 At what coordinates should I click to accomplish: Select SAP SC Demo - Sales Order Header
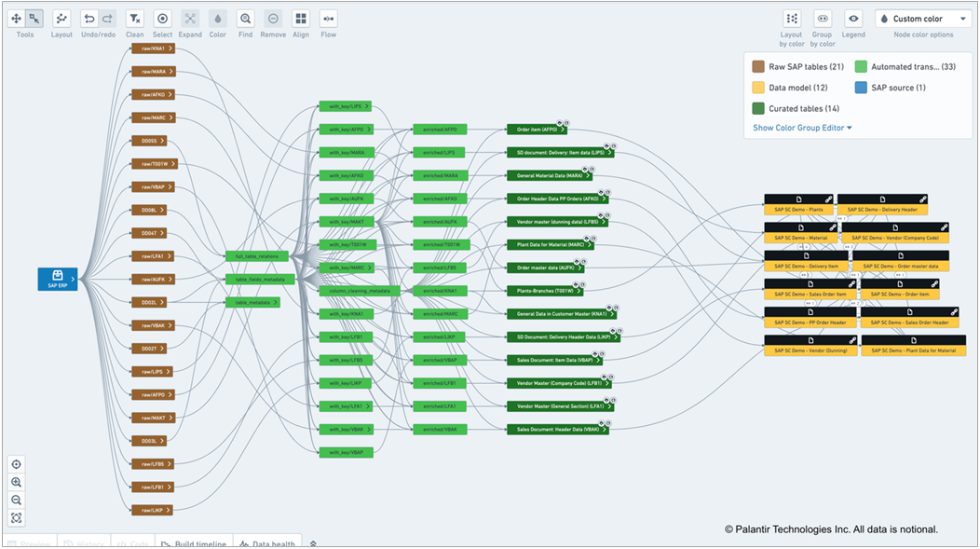(x=909, y=318)
